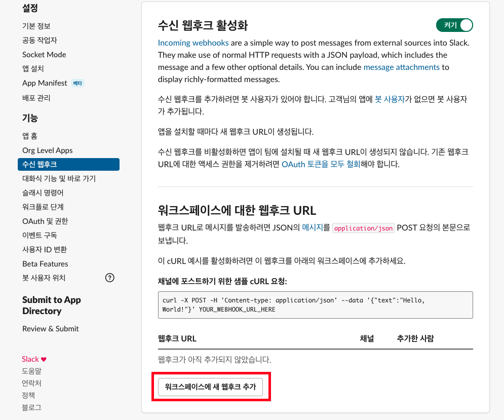Go to Socket Mode settings
Screen dimensions: 504x420
44,55
